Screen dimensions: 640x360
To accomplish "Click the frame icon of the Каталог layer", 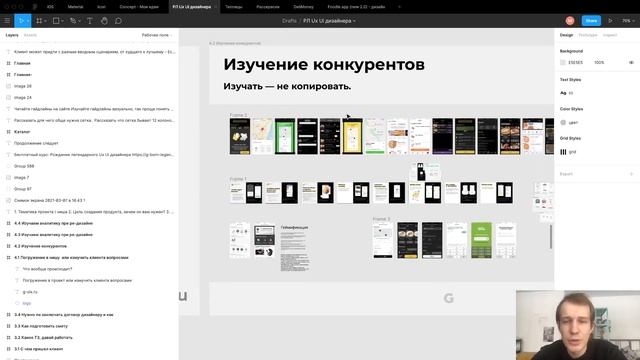I will click(x=8, y=132).
